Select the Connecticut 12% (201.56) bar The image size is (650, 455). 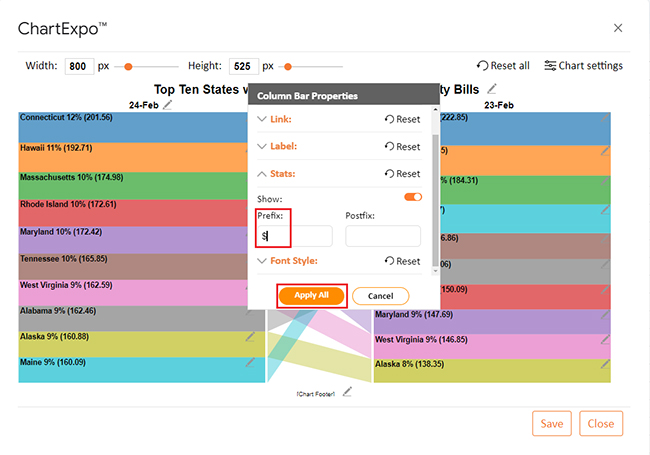click(133, 127)
